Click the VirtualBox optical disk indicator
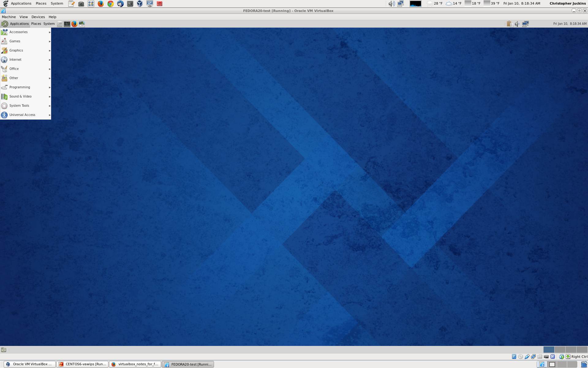The height and width of the screenshot is (368, 588). pyautogui.click(x=520, y=357)
